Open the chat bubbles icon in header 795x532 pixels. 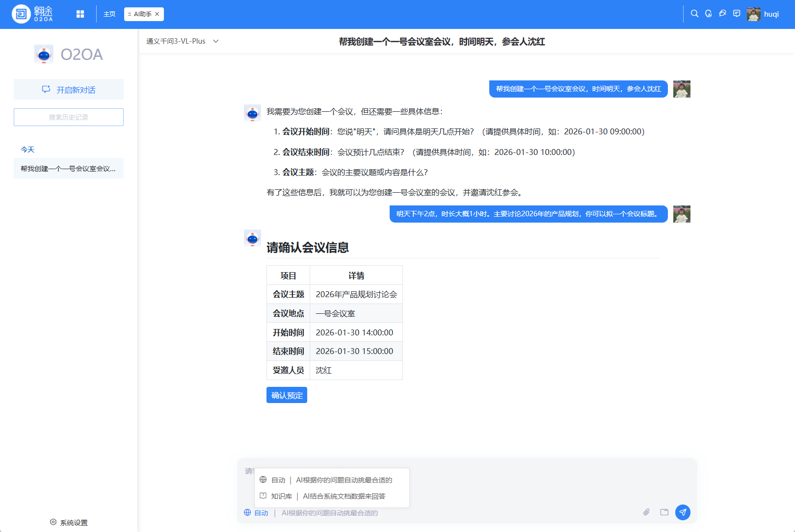pos(722,14)
